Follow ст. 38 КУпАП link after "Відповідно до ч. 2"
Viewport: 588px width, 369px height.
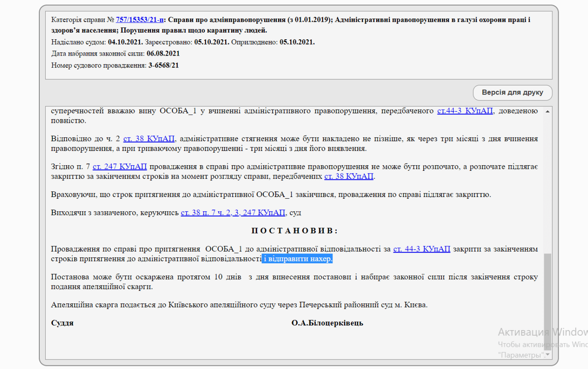149,139
